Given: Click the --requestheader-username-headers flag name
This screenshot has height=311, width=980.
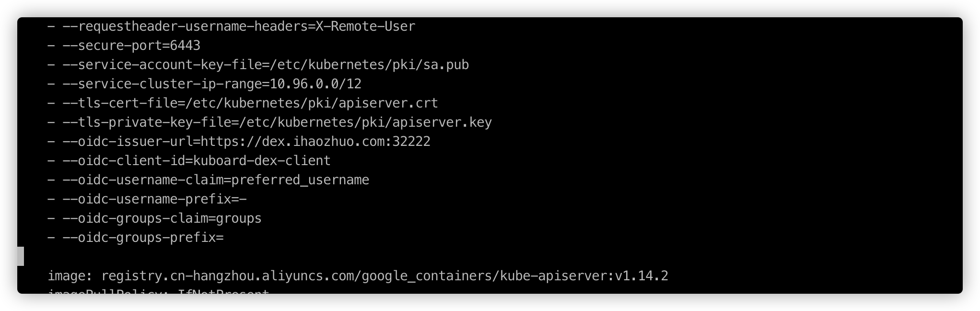Looking at the screenshot, I should (185, 26).
